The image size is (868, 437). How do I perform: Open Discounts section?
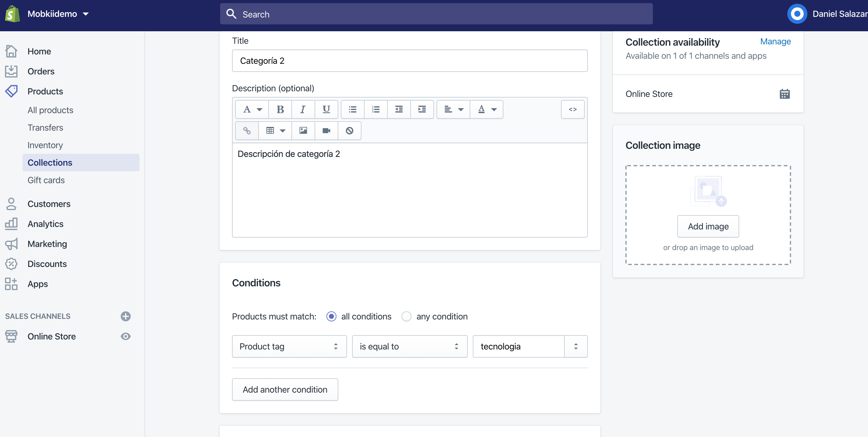click(x=47, y=264)
